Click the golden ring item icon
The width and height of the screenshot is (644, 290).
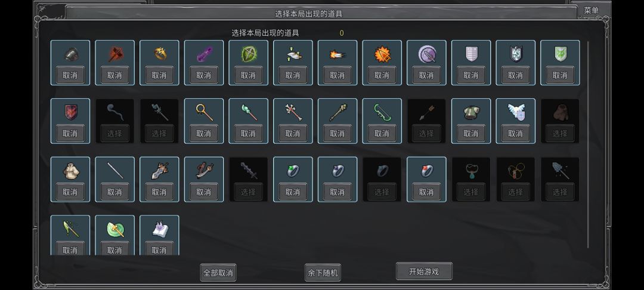[159, 54]
